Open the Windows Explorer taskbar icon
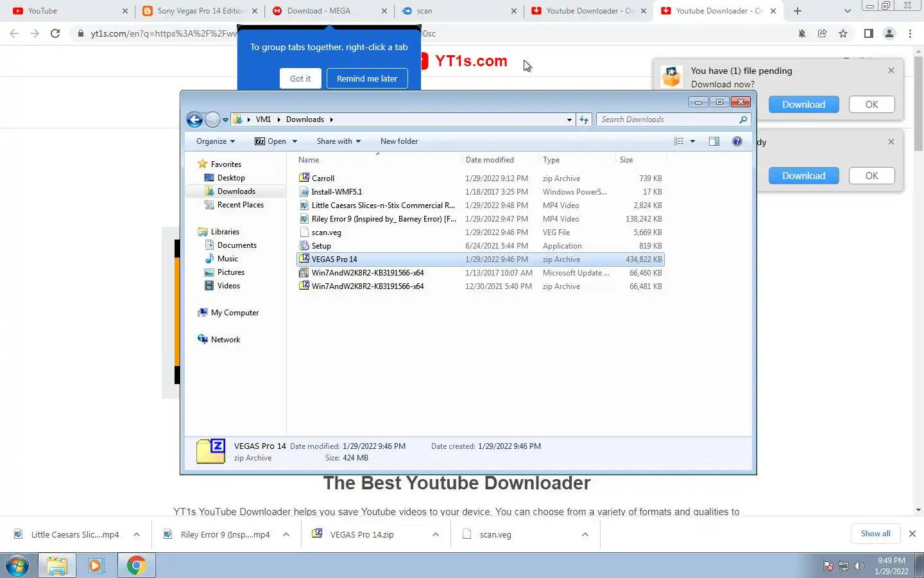 (x=57, y=566)
